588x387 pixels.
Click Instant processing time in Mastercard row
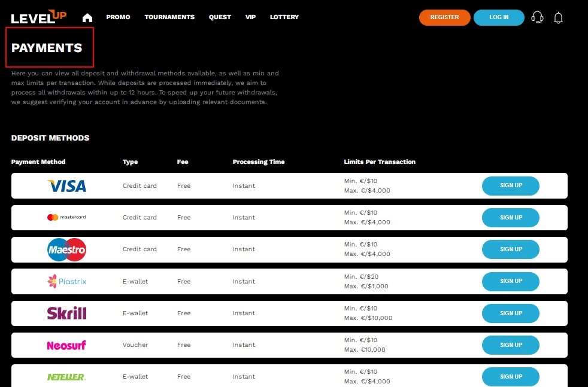point(244,218)
